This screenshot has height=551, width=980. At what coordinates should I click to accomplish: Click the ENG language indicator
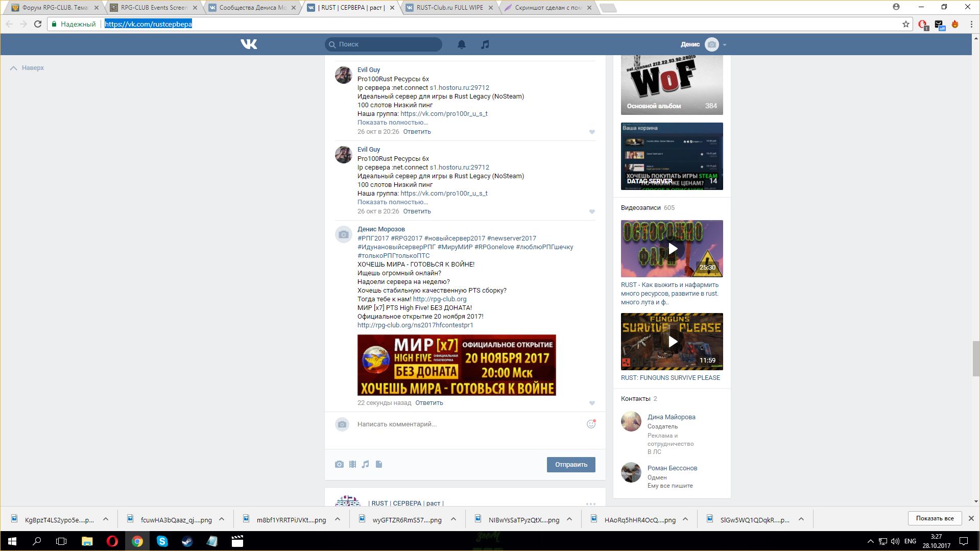[x=910, y=541]
